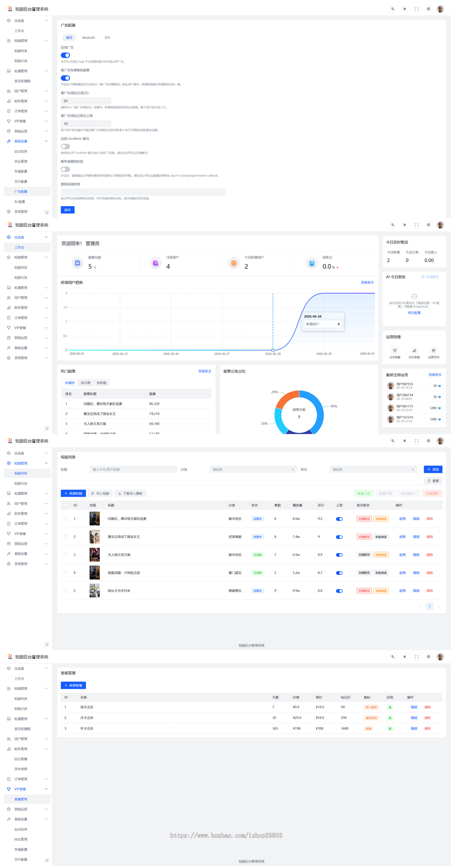Switch to the iOS tab in 广告配置

click(x=107, y=38)
